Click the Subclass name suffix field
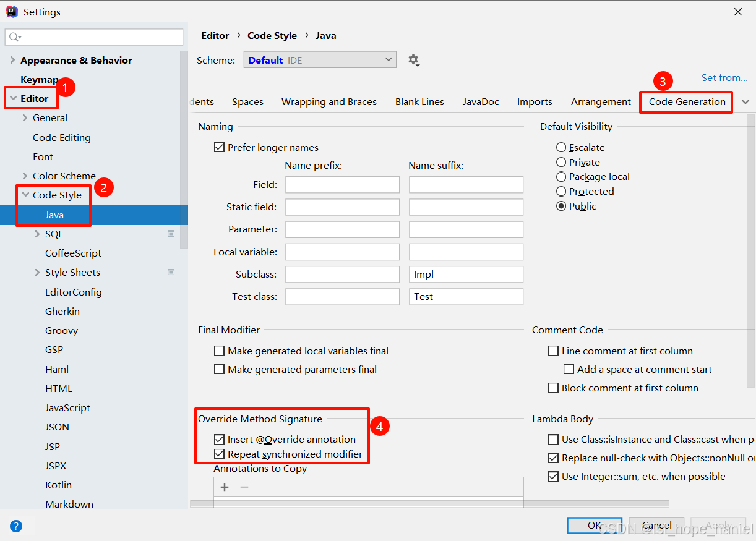This screenshot has height=541, width=756. [466, 274]
